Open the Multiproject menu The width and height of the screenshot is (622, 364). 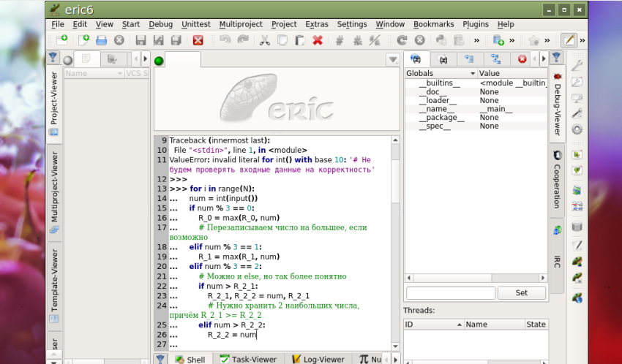[x=241, y=24]
